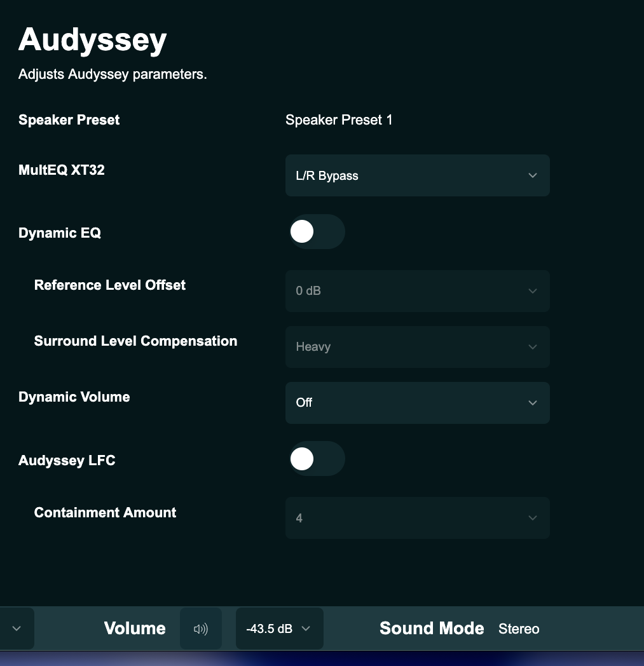This screenshot has height=666, width=644.
Task: Click the Dynamic EQ label
Action: pos(60,233)
